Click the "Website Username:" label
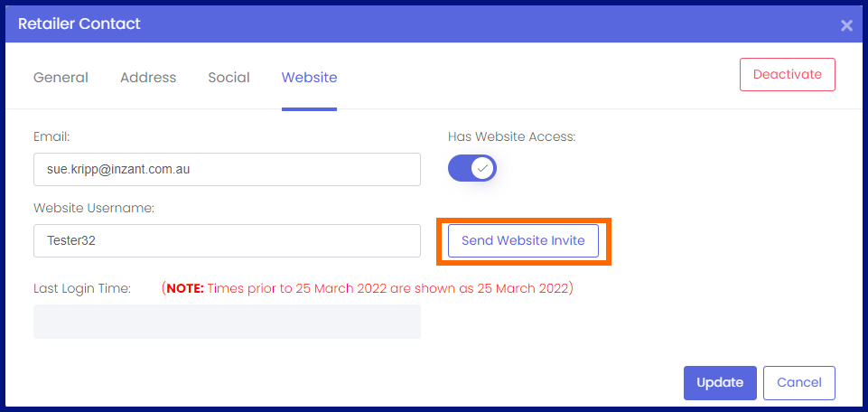Image resolution: width=868 pixels, height=412 pixels. point(94,208)
